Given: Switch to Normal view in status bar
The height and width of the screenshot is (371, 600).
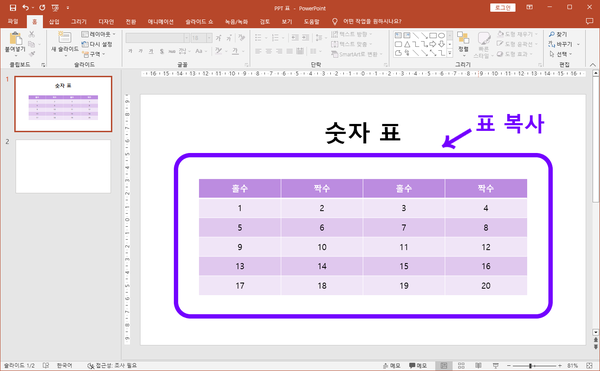Looking at the screenshot, I should 444,366.
